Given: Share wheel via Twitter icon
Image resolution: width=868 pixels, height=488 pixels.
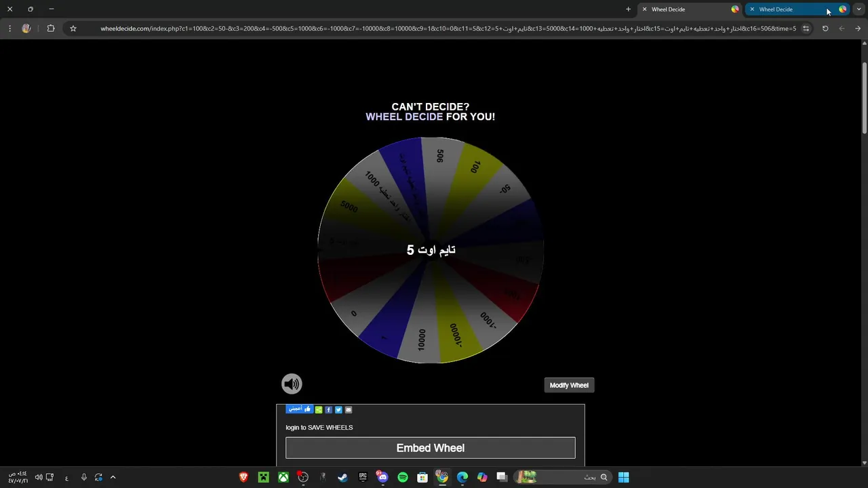Looking at the screenshot, I should [x=338, y=409].
